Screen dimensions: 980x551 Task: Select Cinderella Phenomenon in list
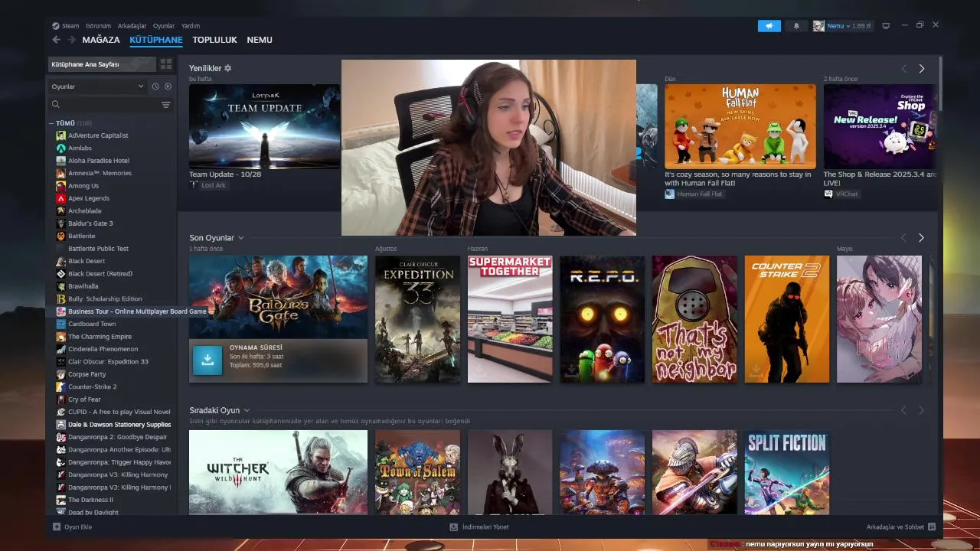pyautogui.click(x=103, y=349)
